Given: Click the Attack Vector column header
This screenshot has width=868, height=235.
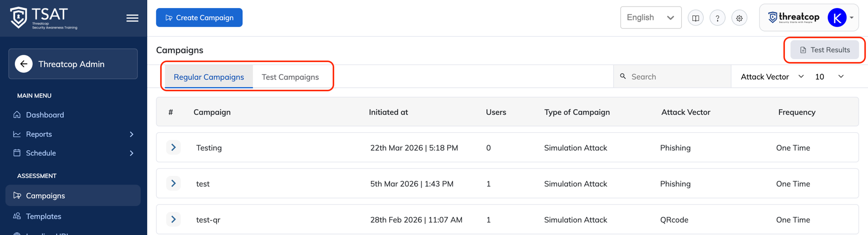Looking at the screenshot, I should coord(686,112).
